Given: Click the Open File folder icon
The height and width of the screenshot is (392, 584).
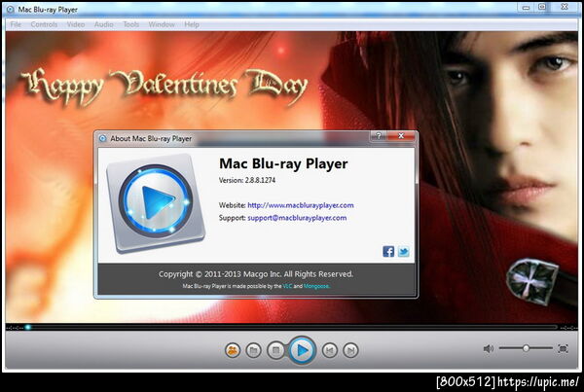Looking at the screenshot, I should [x=254, y=350].
